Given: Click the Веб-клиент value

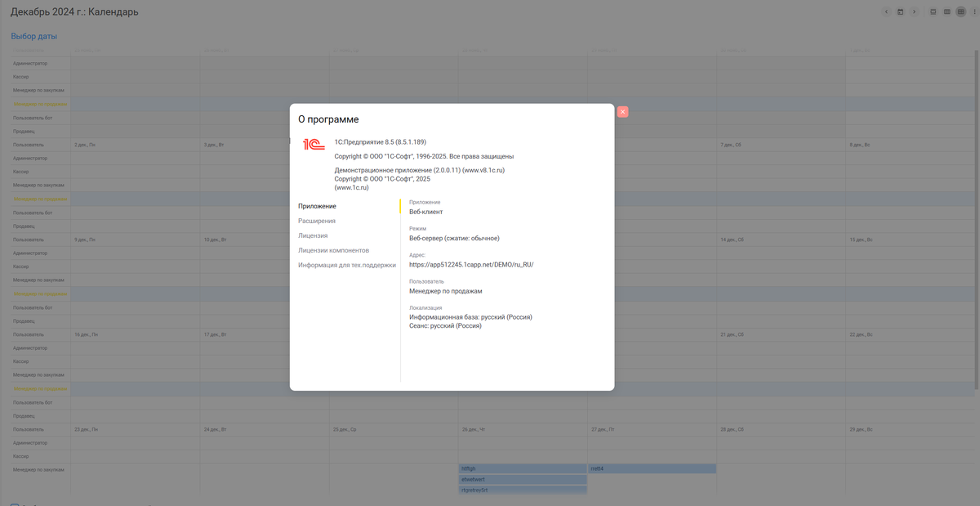Looking at the screenshot, I should point(426,212).
